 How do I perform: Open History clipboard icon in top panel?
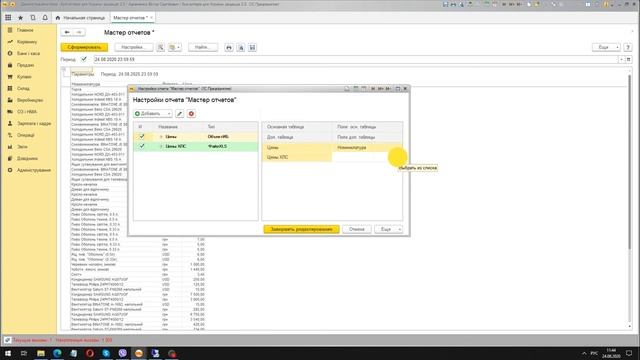[33, 18]
